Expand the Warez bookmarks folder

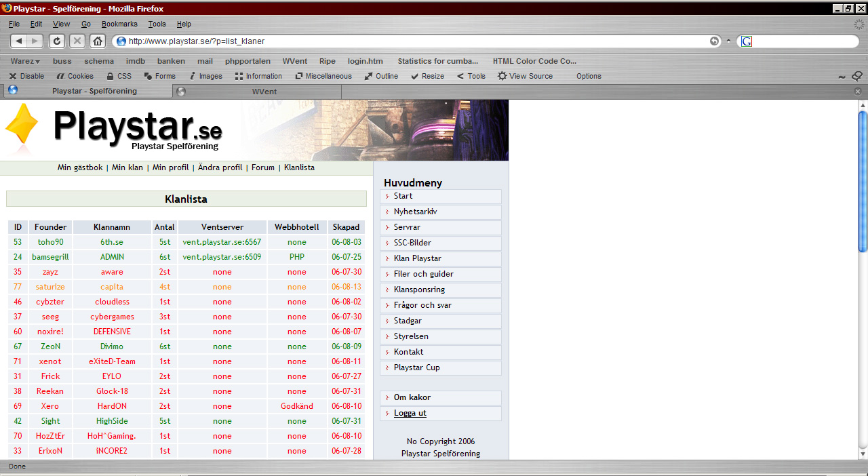click(x=25, y=61)
